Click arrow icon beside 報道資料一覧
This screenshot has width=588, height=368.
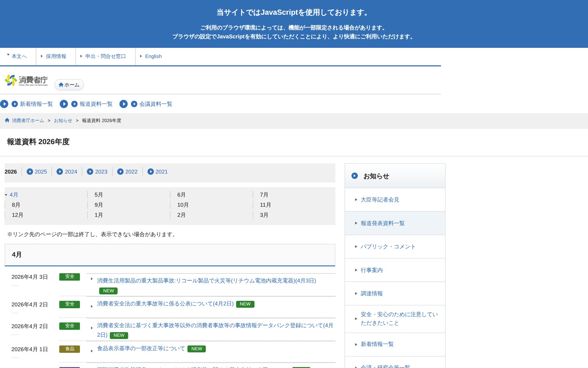(74, 104)
